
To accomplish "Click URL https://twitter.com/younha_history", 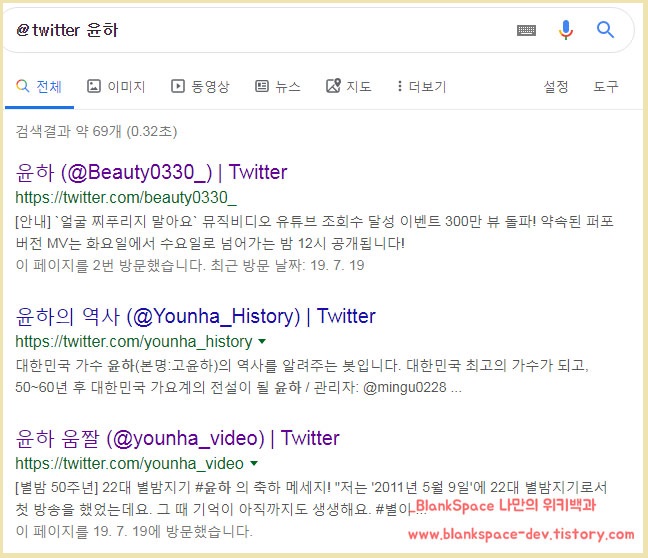I will pos(134,342).
